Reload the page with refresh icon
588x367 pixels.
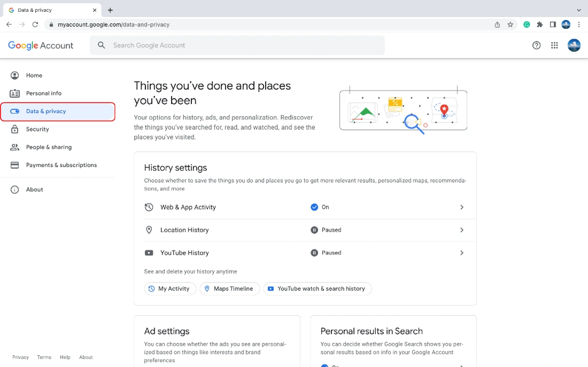point(35,25)
